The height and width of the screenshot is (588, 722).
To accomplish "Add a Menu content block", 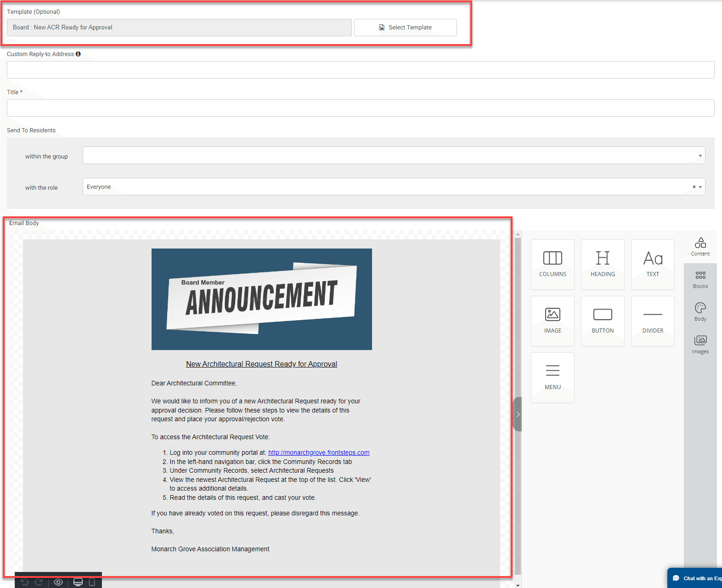I will tap(553, 378).
